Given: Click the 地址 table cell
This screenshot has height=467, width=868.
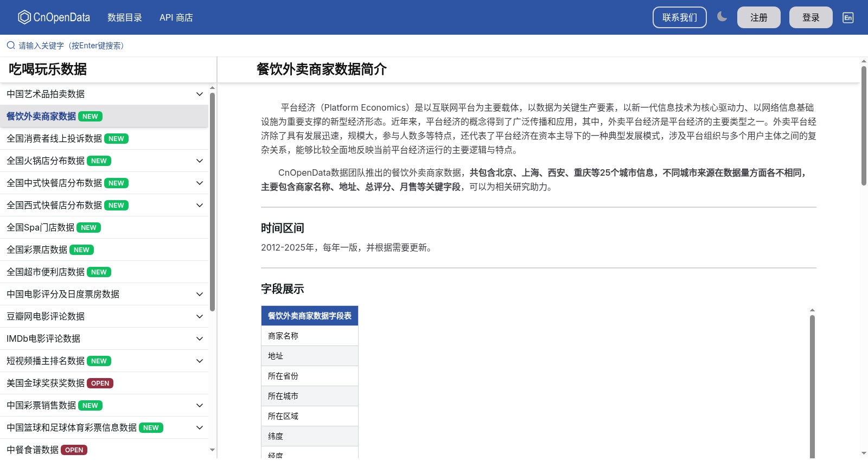Looking at the screenshot, I should 310,356.
